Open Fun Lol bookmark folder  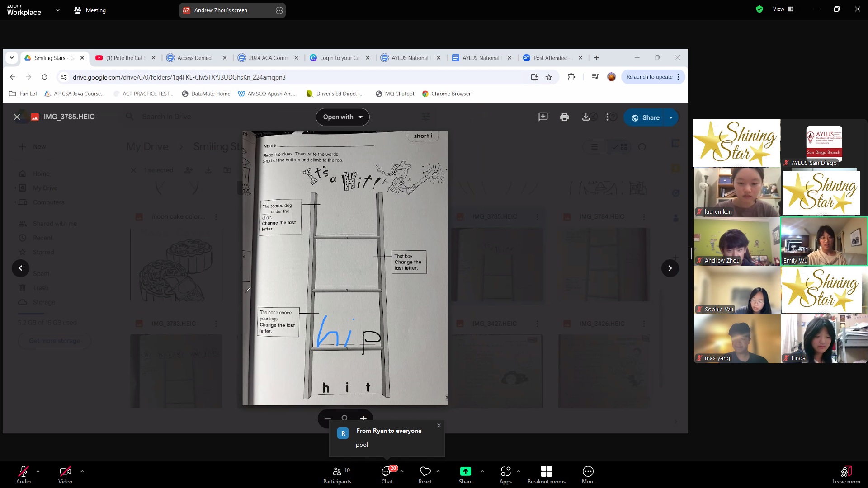click(23, 94)
